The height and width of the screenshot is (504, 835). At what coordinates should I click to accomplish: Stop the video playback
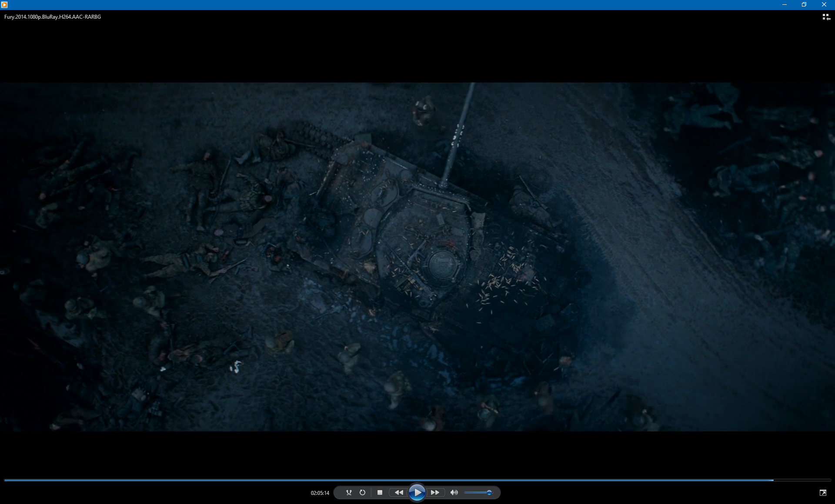pos(380,492)
